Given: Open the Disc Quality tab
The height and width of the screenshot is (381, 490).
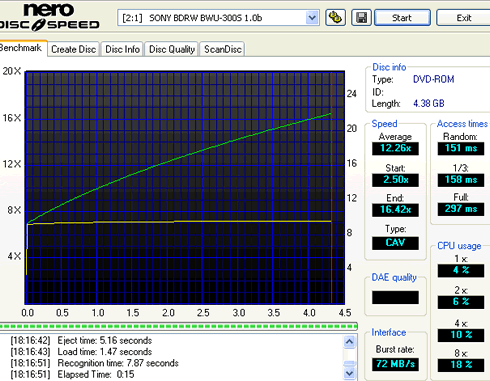Looking at the screenshot, I should click(172, 49).
